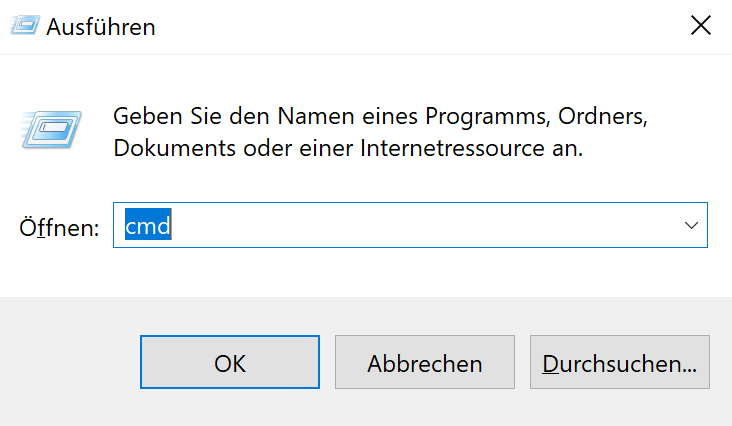The height and width of the screenshot is (426, 732).
Task: Click the small Run icon in title bar
Action: [x=25, y=25]
